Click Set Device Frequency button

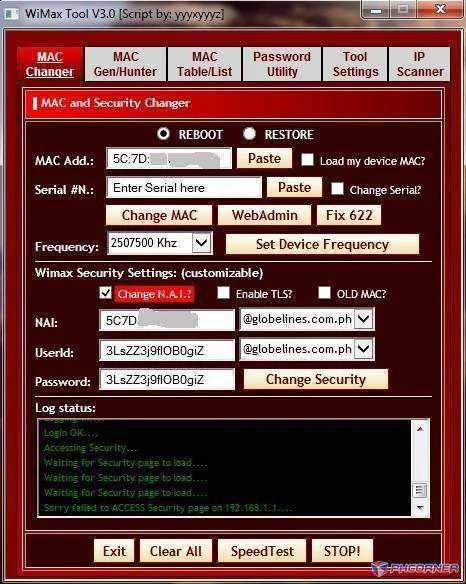323,244
